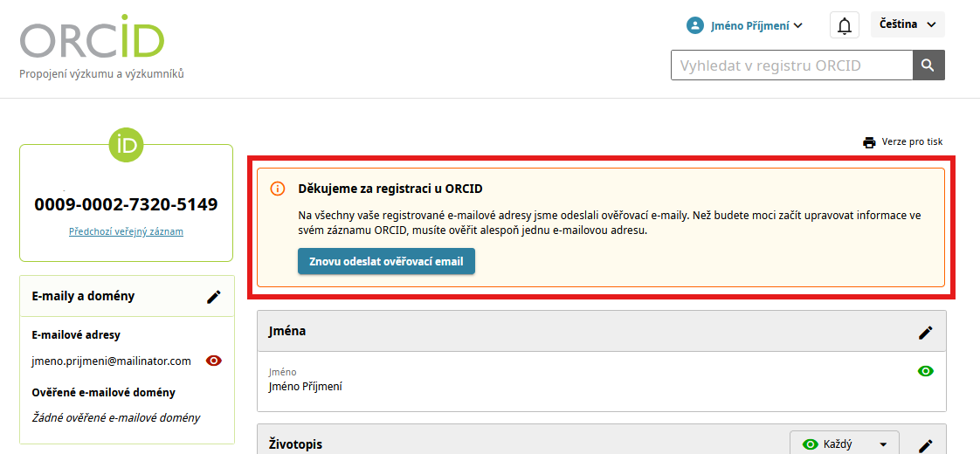Click the Vyhledat v registru ORCID field
This screenshot has height=454, width=980.
click(792, 65)
